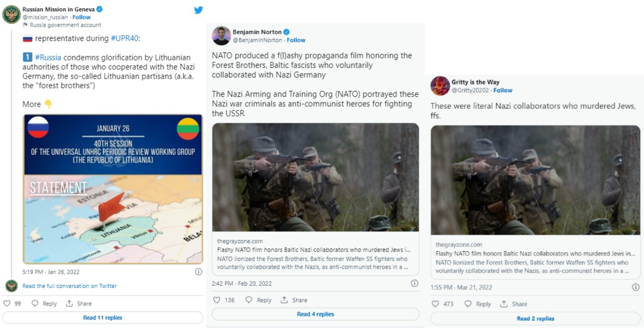Share Benjamin Norton's tweet
The height and width of the screenshot is (329, 644).
[294, 300]
